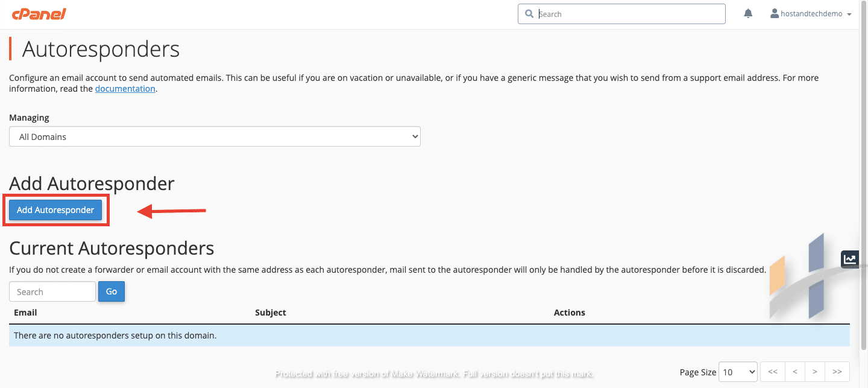Select the Email column header
The height and width of the screenshot is (388, 868).
pyautogui.click(x=25, y=312)
